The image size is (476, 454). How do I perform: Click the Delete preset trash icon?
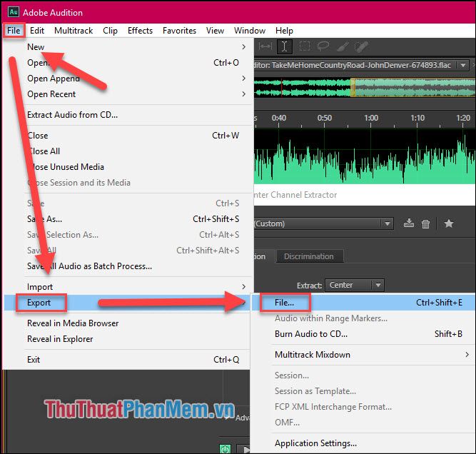pyautogui.click(x=425, y=224)
